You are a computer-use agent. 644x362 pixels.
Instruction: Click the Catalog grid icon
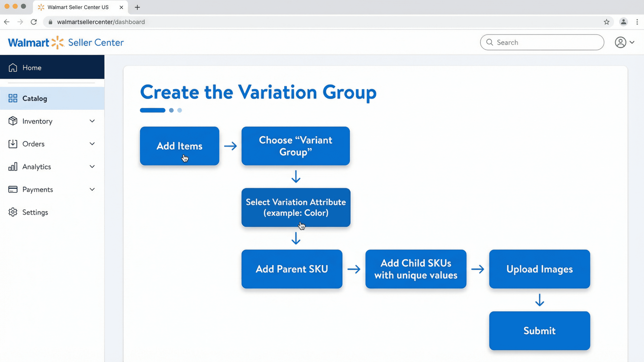click(x=13, y=98)
